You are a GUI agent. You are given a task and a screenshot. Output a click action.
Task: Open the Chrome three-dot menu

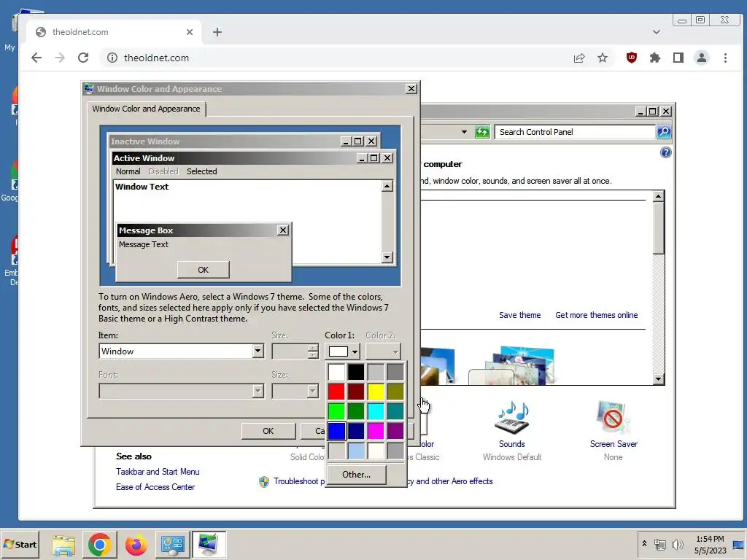pos(725,58)
